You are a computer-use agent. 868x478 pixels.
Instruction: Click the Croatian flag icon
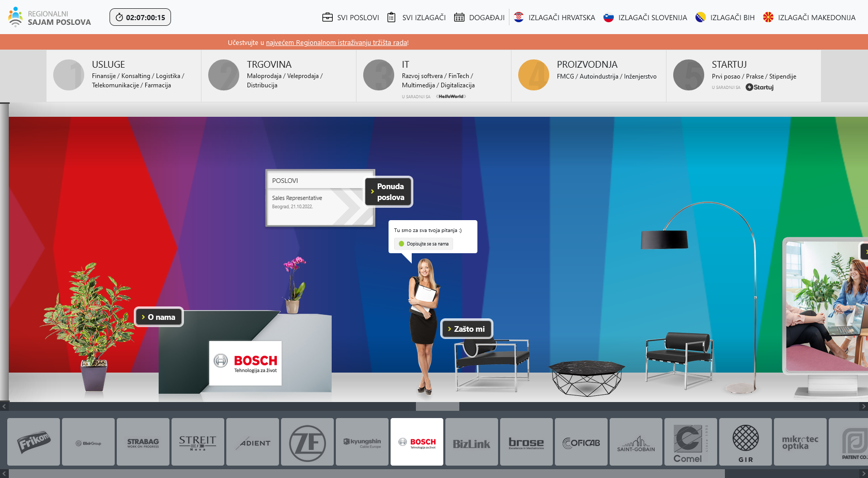(519, 17)
